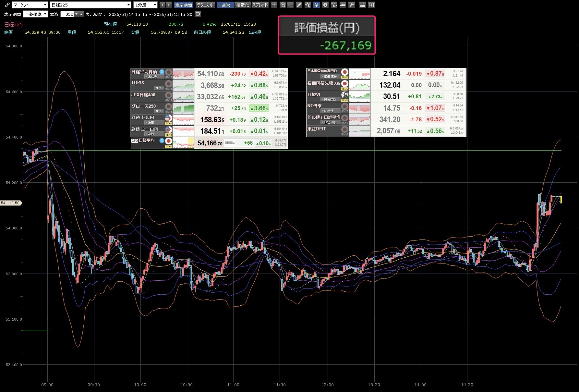The width and height of the screenshot is (579, 392).
Task: Open the マーケット category dropdown
Action: click(x=30, y=5)
